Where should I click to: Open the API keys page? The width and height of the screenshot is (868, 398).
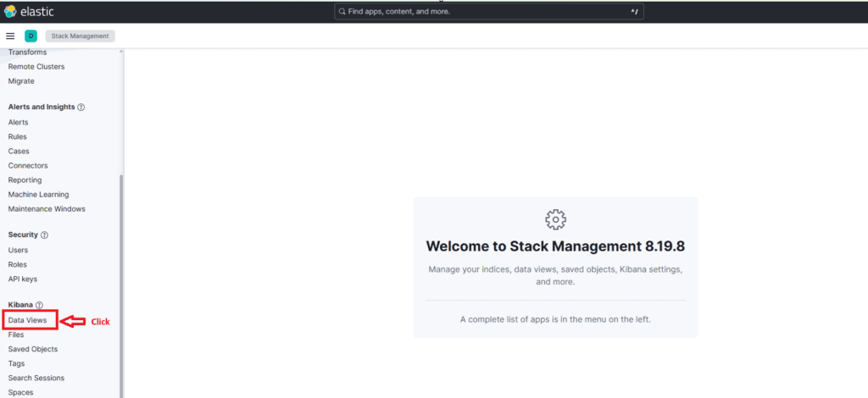[x=23, y=279]
